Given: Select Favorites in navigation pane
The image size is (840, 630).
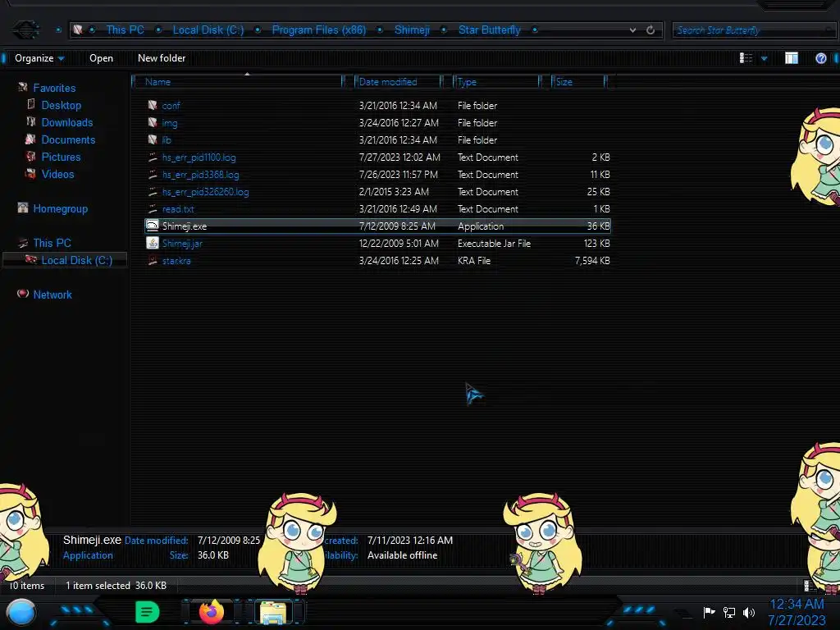Looking at the screenshot, I should [54, 88].
